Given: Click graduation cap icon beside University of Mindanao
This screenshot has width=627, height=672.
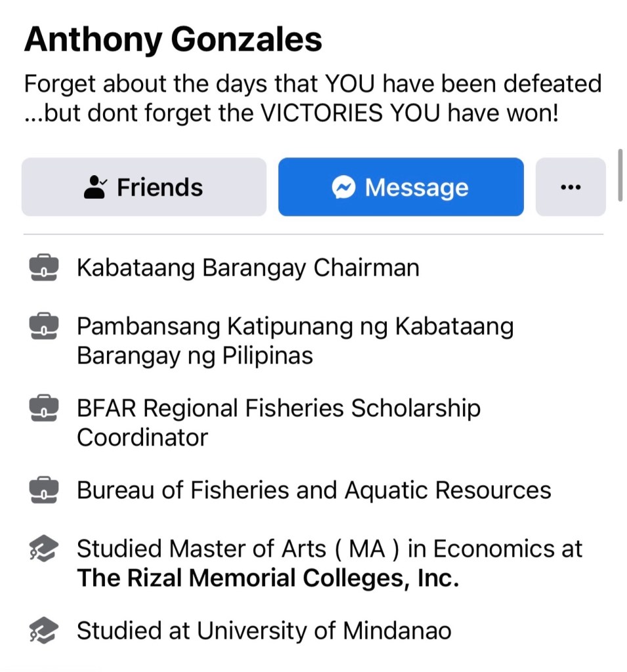Looking at the screenshot, I should pos(44,631).
